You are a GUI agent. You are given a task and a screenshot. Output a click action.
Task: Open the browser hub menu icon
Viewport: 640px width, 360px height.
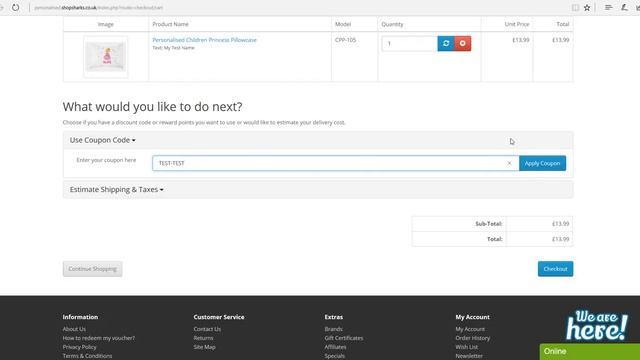608,7
